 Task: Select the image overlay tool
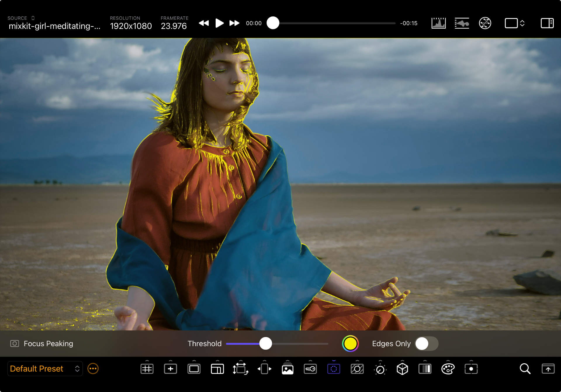click(x=288, y=369)
